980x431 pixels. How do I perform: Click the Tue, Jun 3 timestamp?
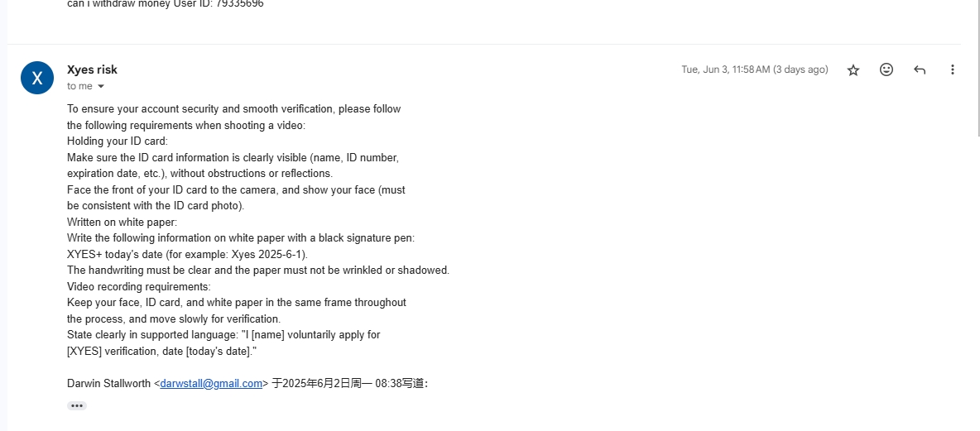point(754,69)
